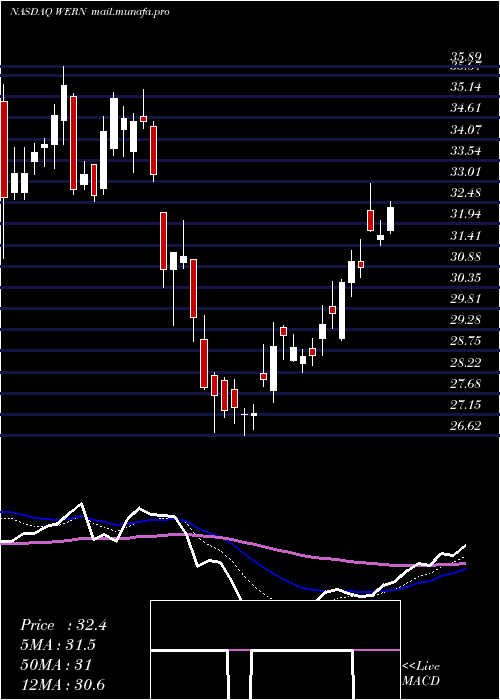500x700 pixels.
Task: Click the 30.35 price axis label
Action: 466,278
